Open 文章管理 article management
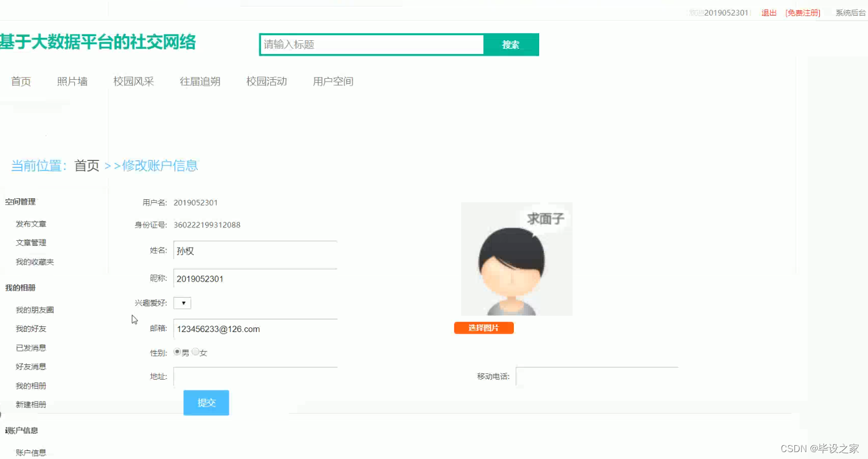Screen dimensions: 868x459 click(31, 242)
